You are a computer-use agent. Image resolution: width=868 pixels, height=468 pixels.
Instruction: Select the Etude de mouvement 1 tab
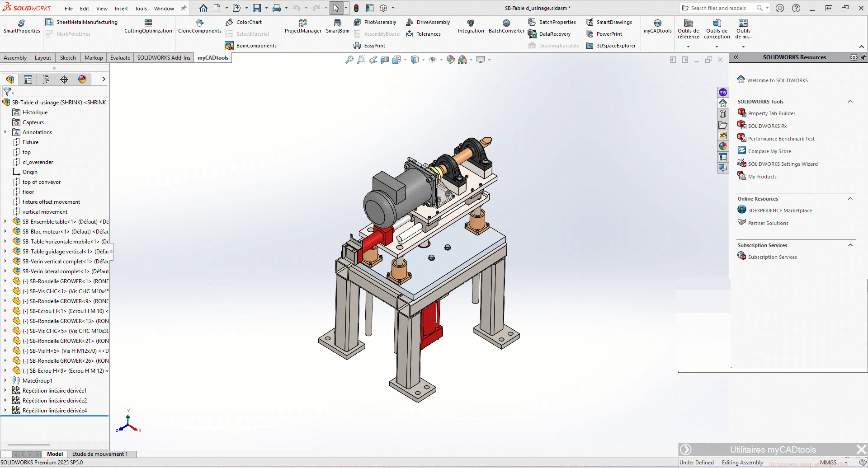coord(100,454)
